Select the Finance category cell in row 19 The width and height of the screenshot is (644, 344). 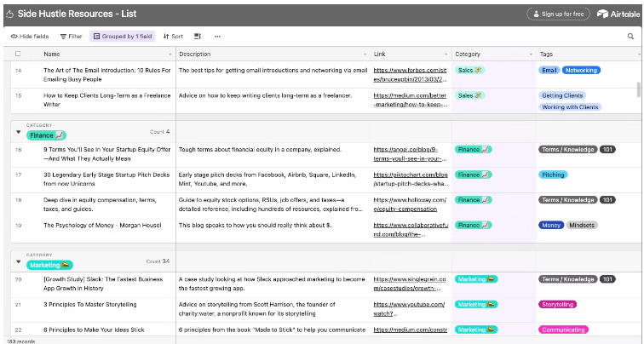point(494,230)
